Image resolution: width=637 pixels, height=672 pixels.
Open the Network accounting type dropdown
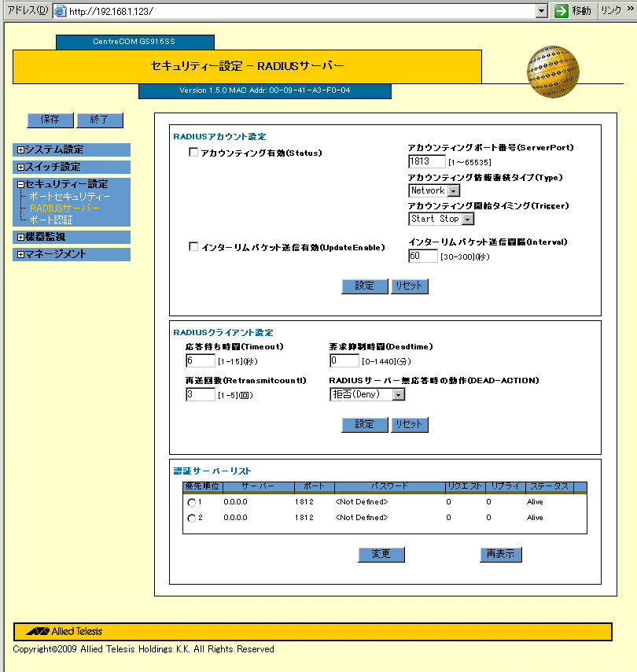(x=454, y=190)
